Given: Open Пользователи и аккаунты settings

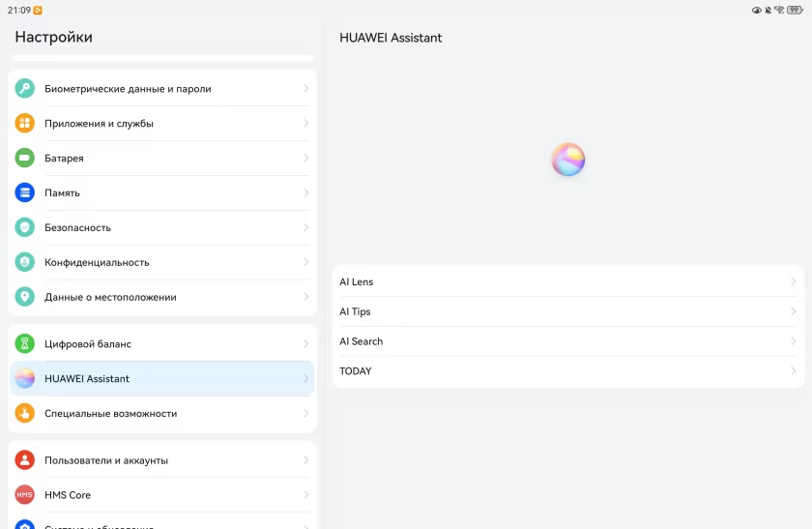Looking at the screenshot, I should coord(162,460).
